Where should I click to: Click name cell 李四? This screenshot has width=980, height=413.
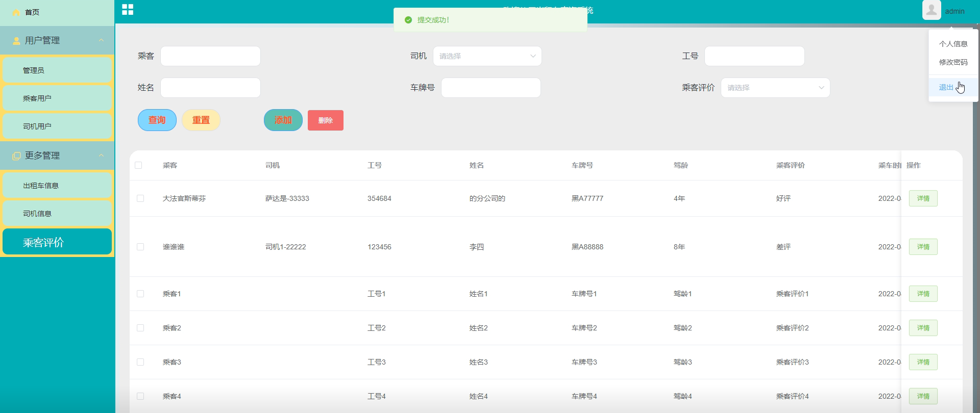(x=477, y=247)
